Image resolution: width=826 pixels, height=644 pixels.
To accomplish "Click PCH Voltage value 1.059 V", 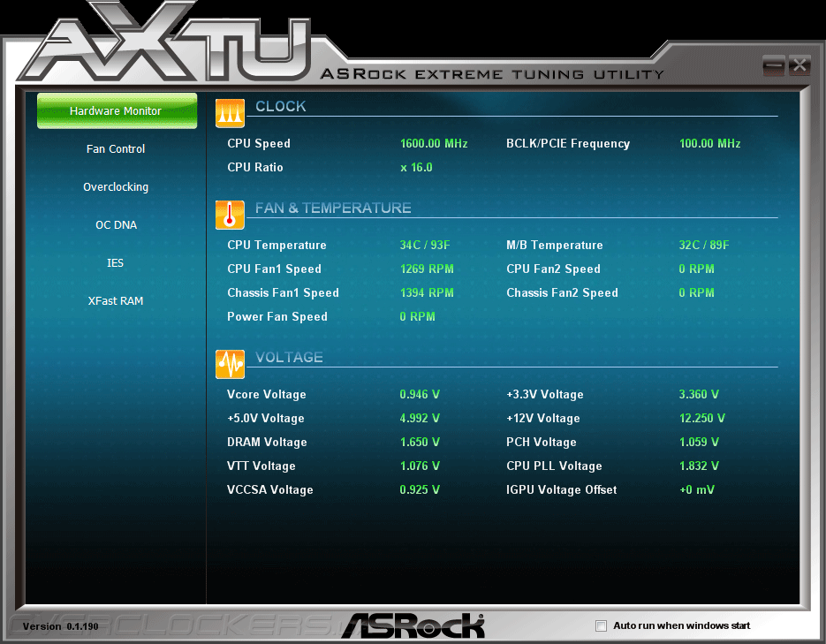I will point(699,442).
